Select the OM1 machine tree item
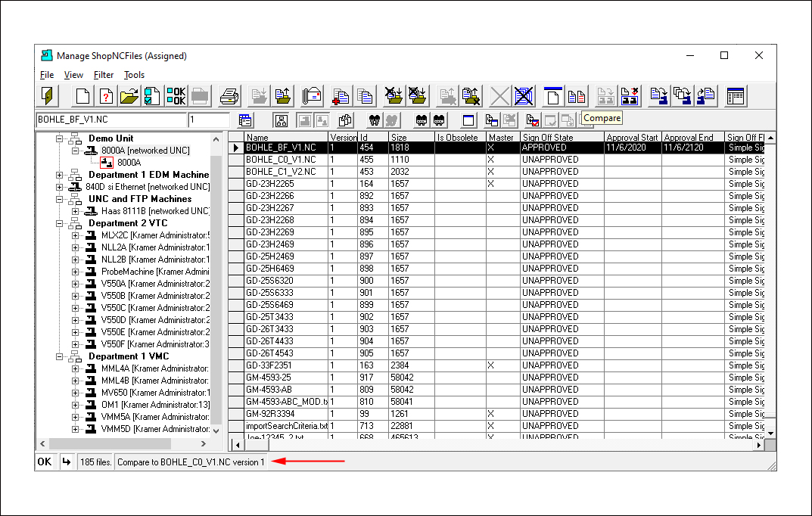Screen dimensions: 812x516 155,405
